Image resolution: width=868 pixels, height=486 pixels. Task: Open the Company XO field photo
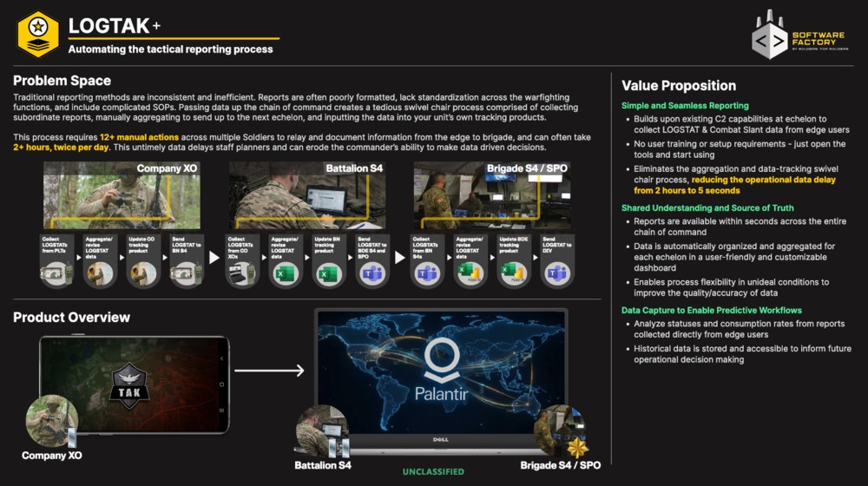click(x=122, y=195)
